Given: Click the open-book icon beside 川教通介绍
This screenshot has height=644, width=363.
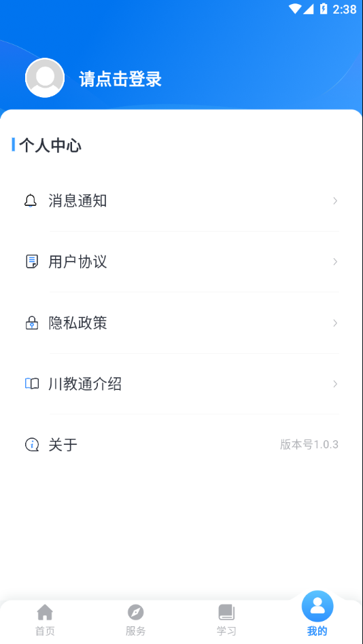Looking at the screenshot, I should coord(32,384).
